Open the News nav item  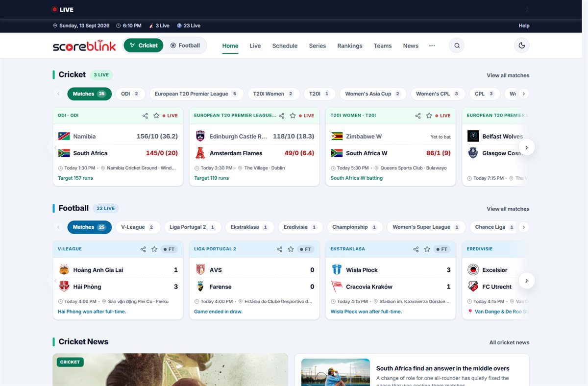click(x=411, y=46)
